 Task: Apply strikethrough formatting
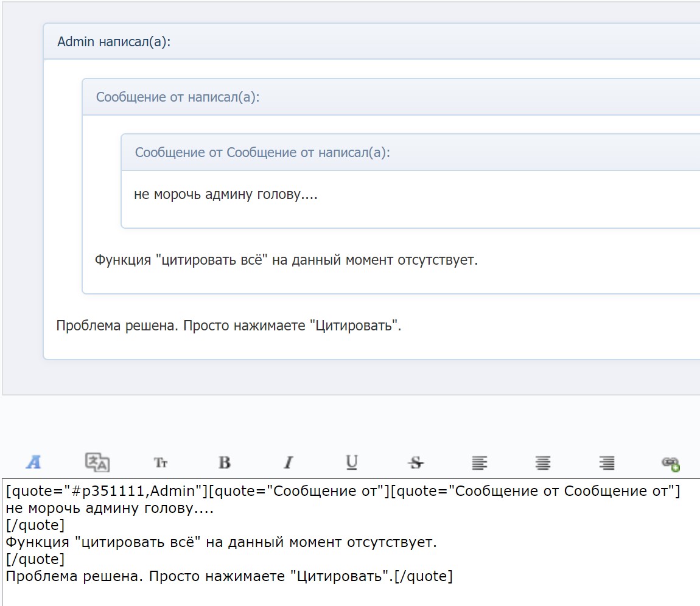pos(416,463)
